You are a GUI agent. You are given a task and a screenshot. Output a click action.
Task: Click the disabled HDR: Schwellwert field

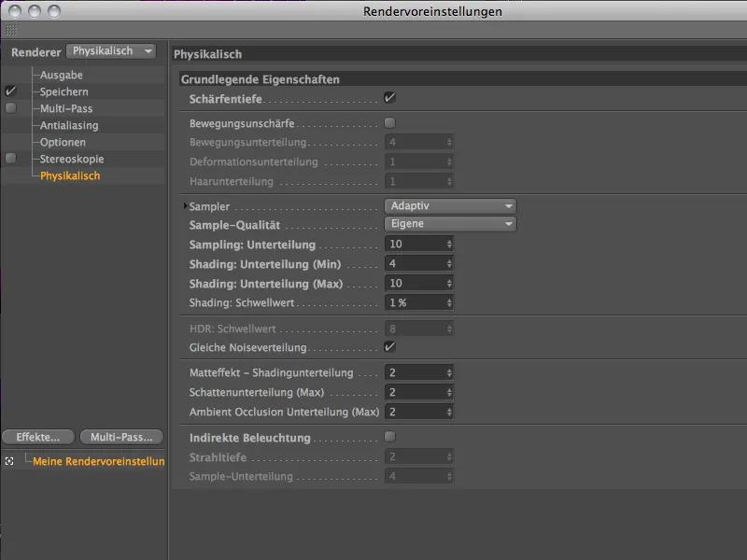pyautogui.click(x=418, y=329)
